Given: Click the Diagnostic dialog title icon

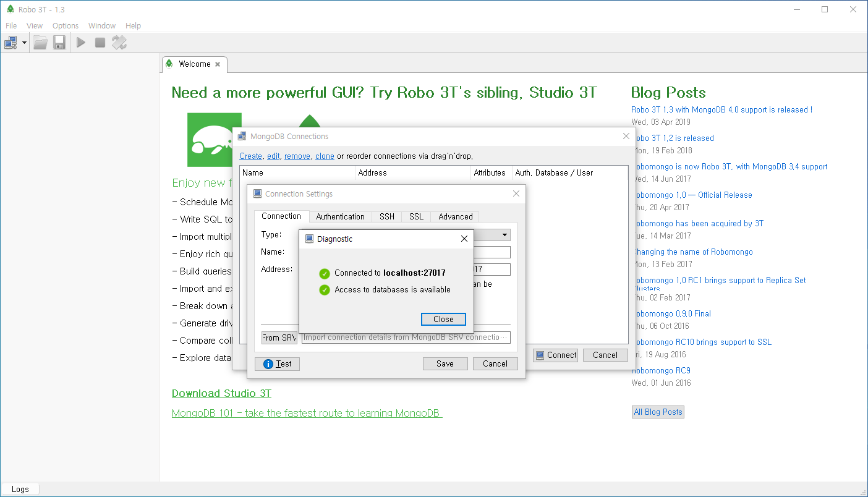Looking at the screenshot, I should click(x=308, y=239).
